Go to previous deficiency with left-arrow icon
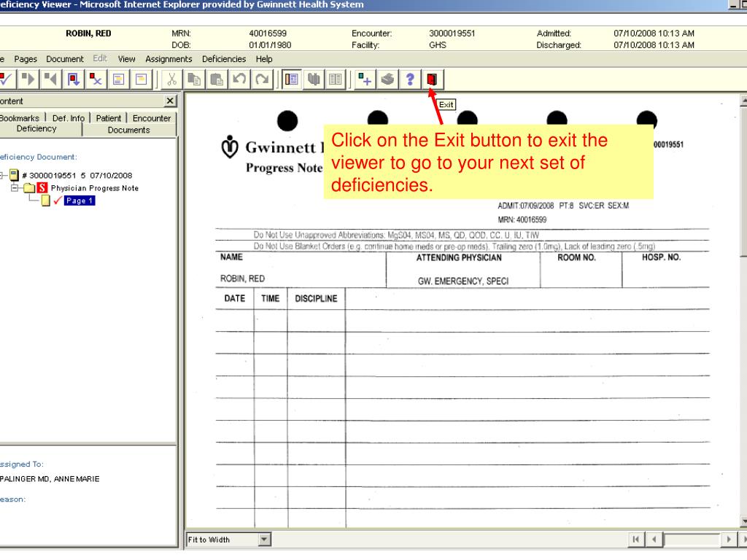This screenshot has width=747, height=560. pyautogui.click(x=50, y=79)
